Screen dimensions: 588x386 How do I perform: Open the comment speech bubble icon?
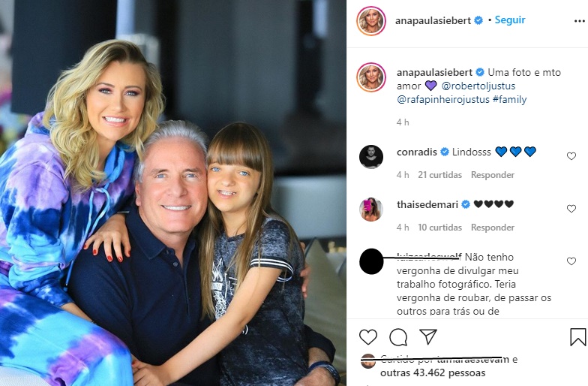tap(397, 336)
